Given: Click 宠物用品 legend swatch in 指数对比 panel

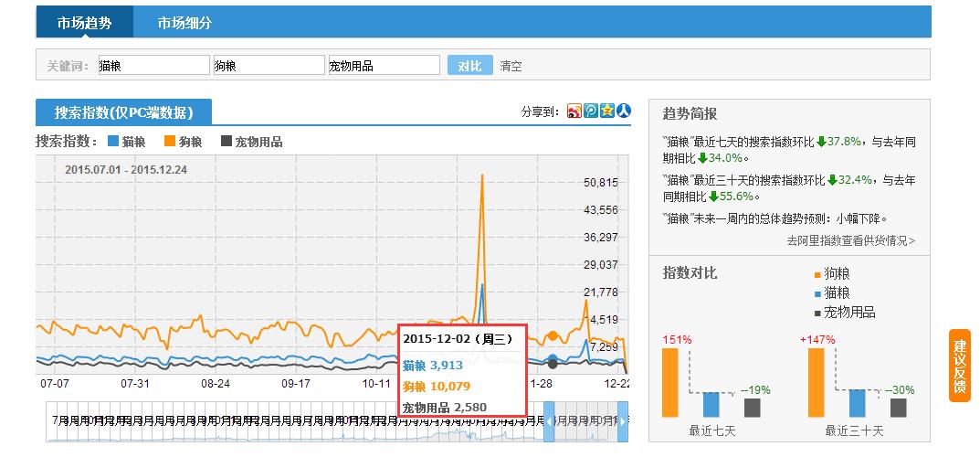Looking at the screenshot, I should tap(817, 314).
